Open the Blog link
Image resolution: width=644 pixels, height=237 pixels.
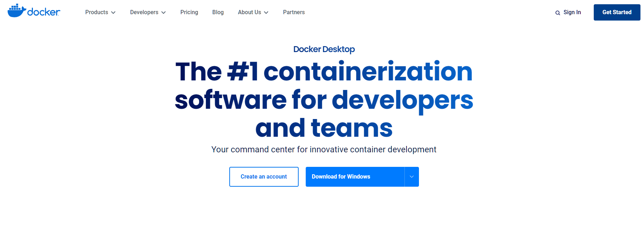pos(218,12)
